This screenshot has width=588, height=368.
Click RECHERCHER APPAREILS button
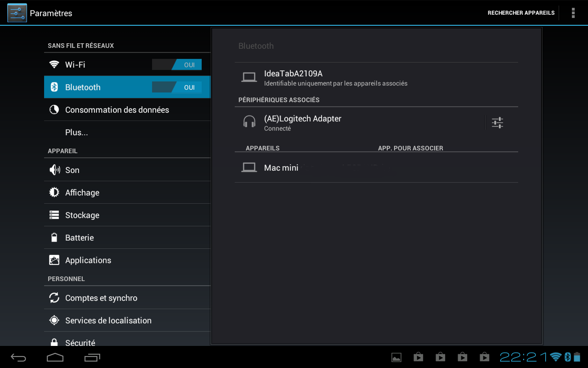tap(521, 13)
